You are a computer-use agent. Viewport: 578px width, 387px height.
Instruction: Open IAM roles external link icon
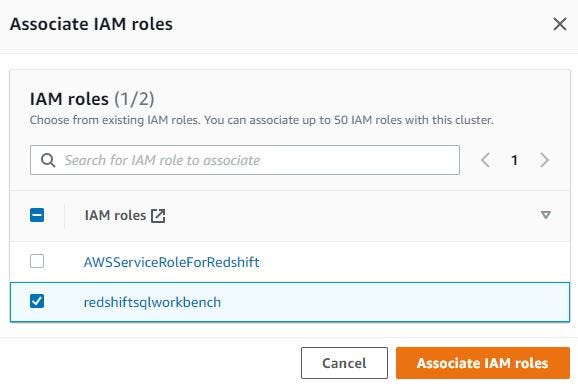click(x=158, y=216)
